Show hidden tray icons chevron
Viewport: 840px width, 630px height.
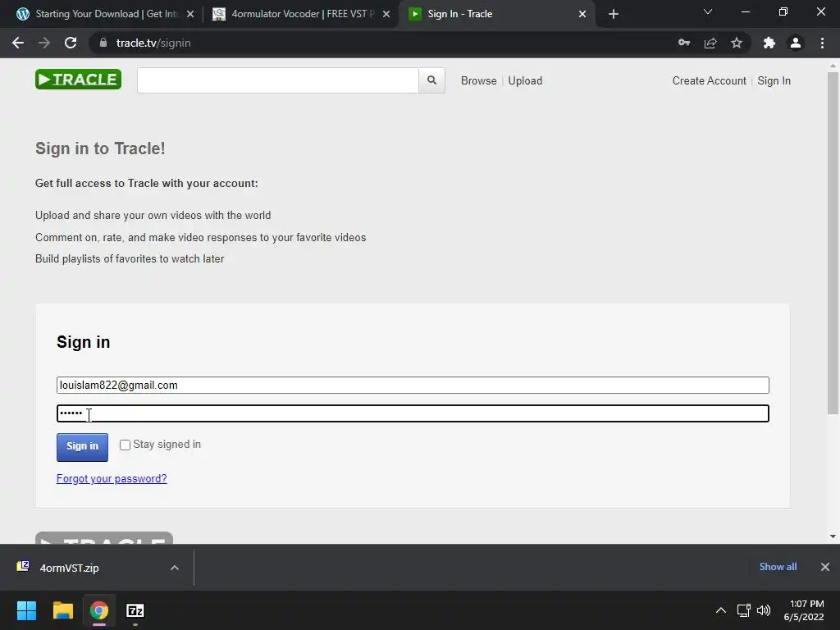click(721, 610)
